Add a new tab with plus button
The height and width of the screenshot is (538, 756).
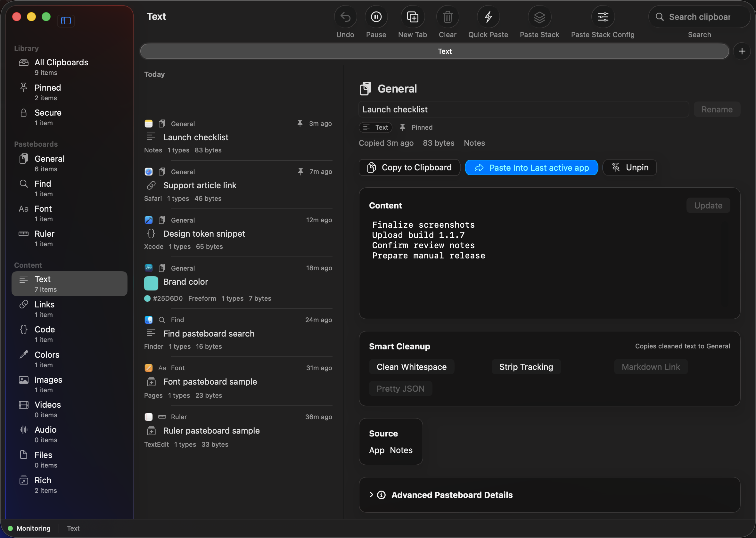point(742,51)
